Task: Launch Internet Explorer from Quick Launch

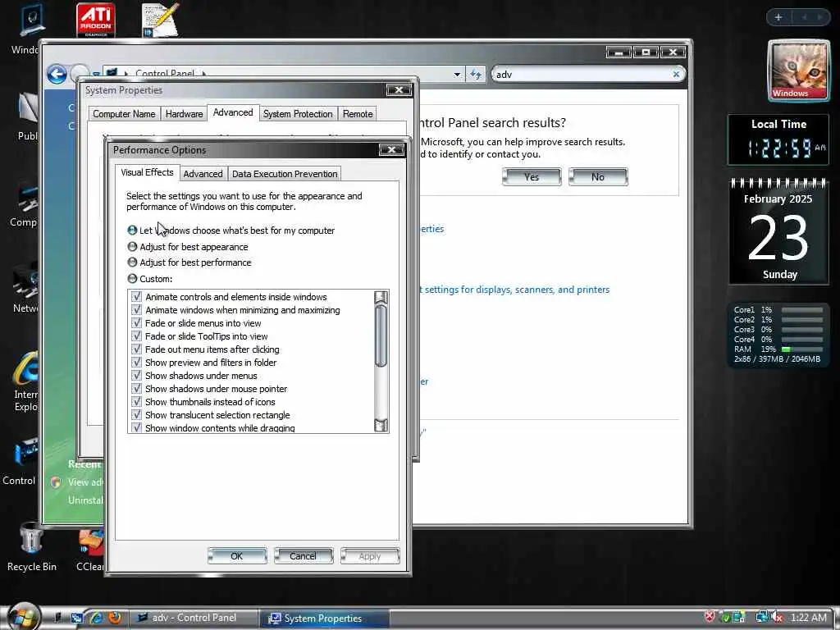Action: [96, 618]
